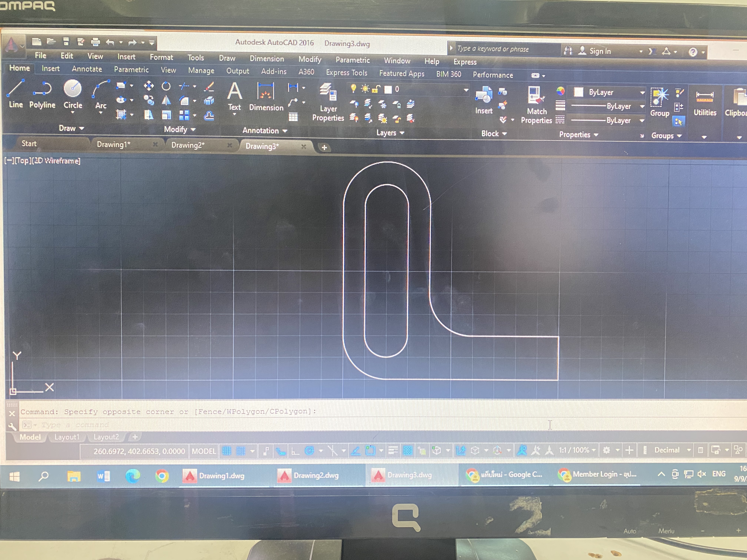The image size is (747, 560).
Task: Expand the Block panel
Action: (x=494, y=134)
